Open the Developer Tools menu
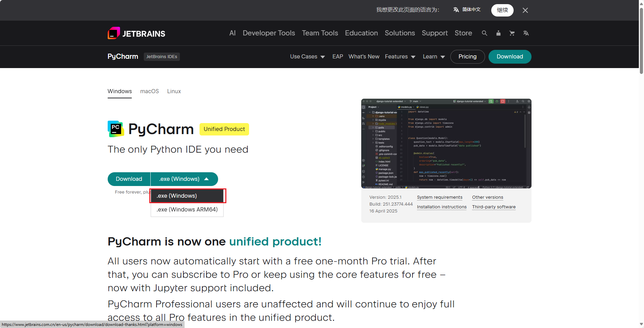Image resolution: width=644 pixels, height=328 pixels. 269,33
